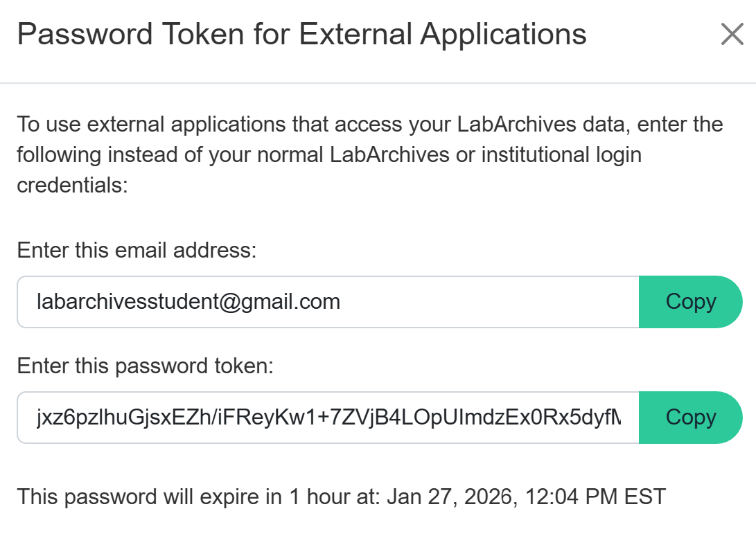Click the 'Enter this email address:' label

pyautogui.click(x=137, y=250)
